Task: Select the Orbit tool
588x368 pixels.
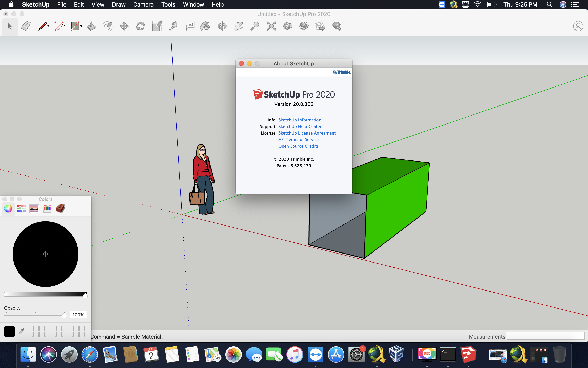Action: (222, 26)
